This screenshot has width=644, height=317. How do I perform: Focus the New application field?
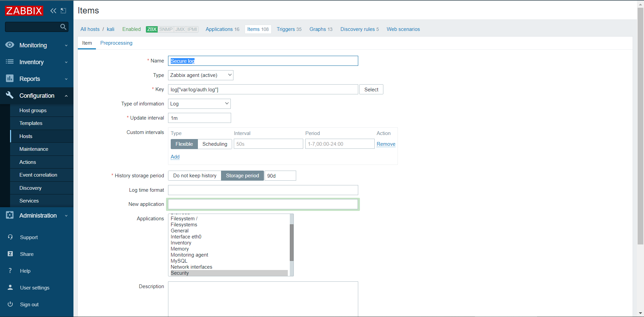coord(263,204)
